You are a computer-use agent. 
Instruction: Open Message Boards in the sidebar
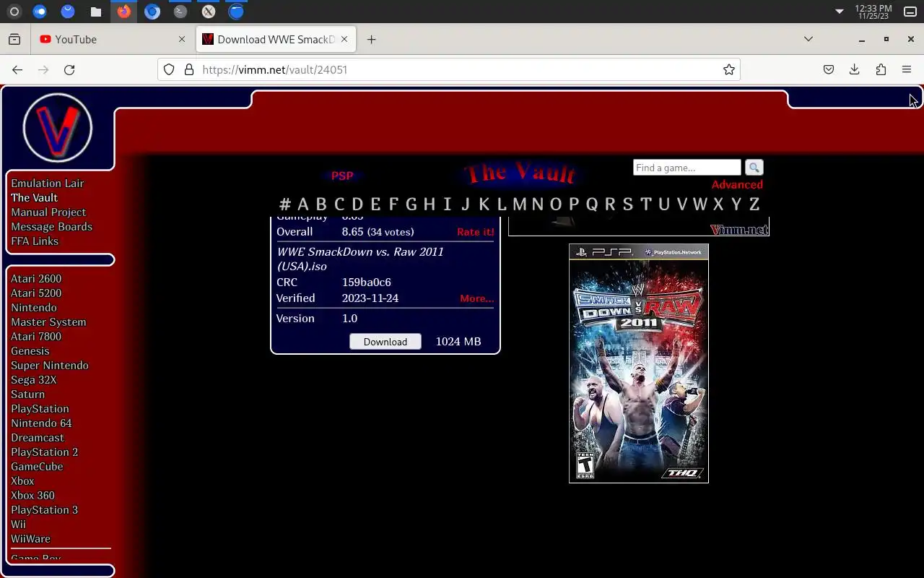pyautogui.click(x=51, y=227)
